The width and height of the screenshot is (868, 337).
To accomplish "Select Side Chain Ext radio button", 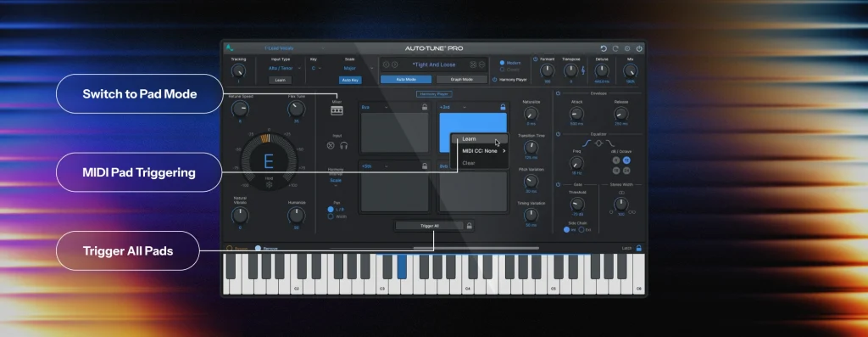I will tap(581, 229).
